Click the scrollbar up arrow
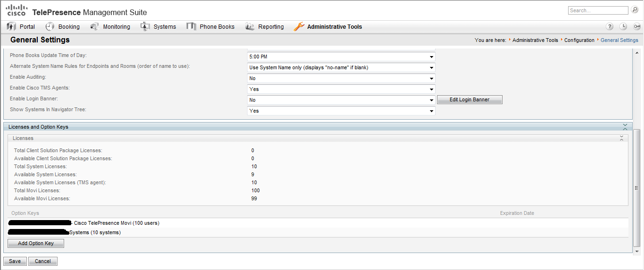Screen dimensions: 644x270 click(x=636, y=52)
